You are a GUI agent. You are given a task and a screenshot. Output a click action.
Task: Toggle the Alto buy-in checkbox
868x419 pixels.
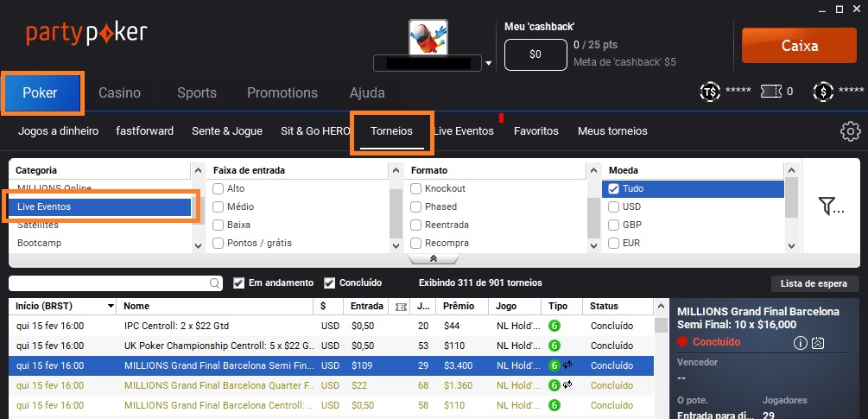pyautogui.click(x=219, y=188)
